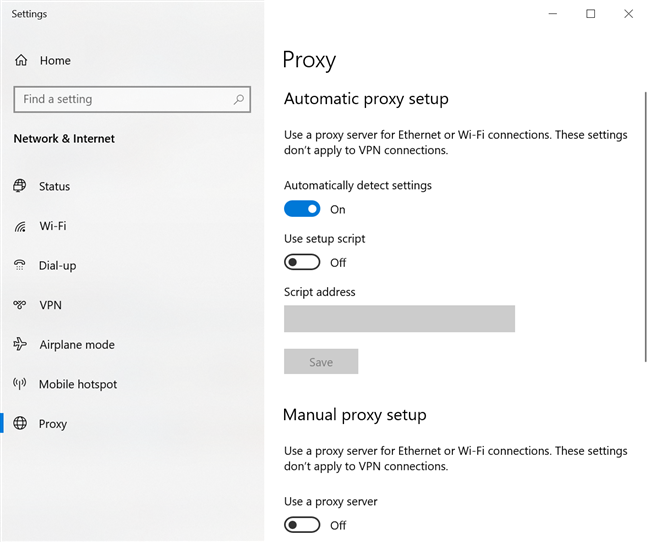
Task: Click the Find a setting search box
Action: pos(132,99)
